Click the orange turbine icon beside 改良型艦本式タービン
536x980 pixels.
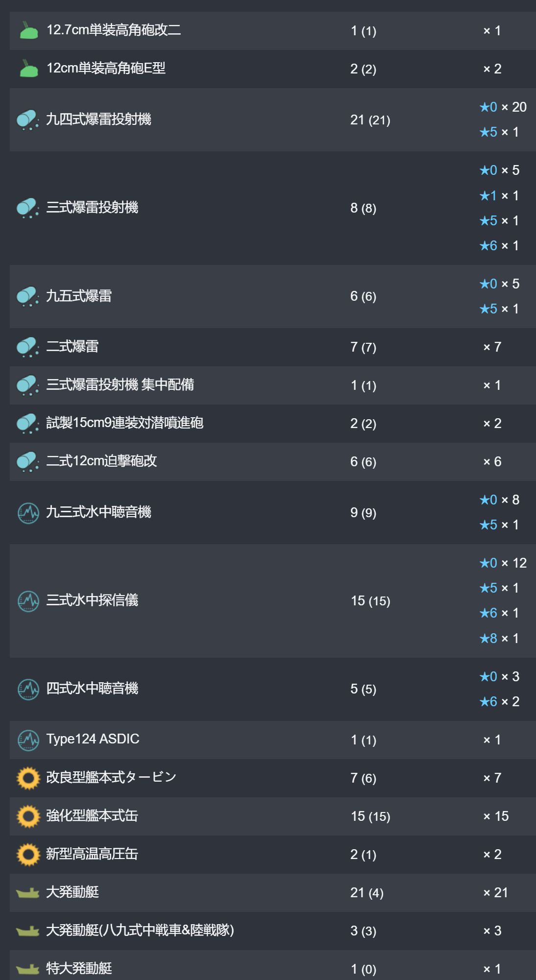(x=28, y=778)
